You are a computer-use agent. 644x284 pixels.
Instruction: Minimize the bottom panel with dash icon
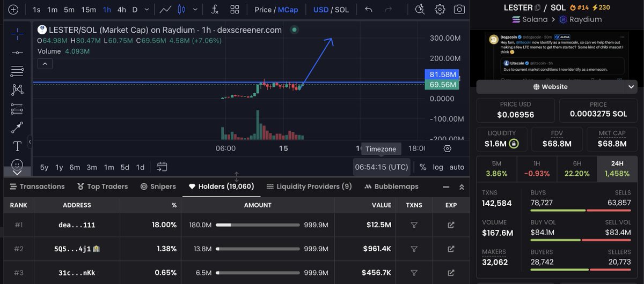click(446, 187)
